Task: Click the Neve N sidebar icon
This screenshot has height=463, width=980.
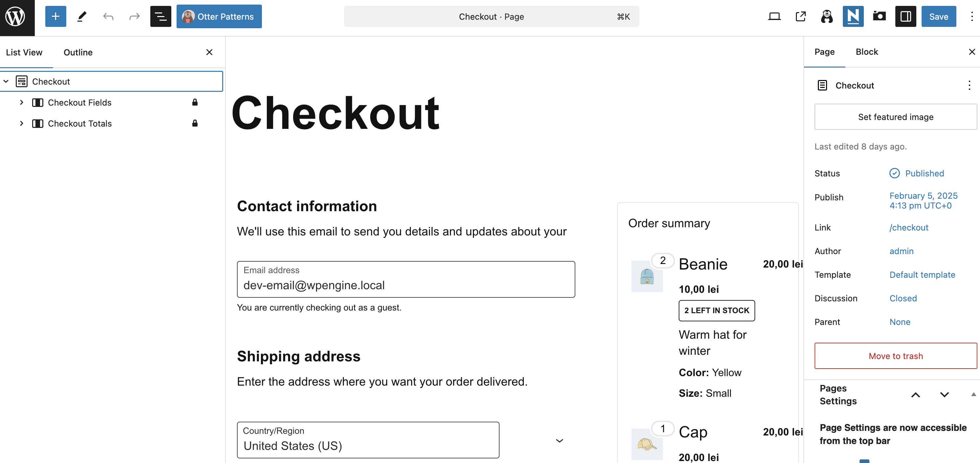Action: click(x=853, y=17)
